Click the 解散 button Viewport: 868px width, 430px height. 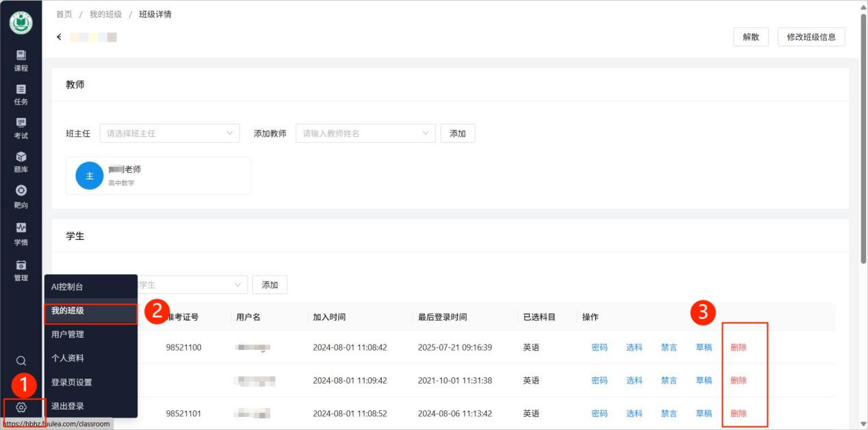click(751, 37)
